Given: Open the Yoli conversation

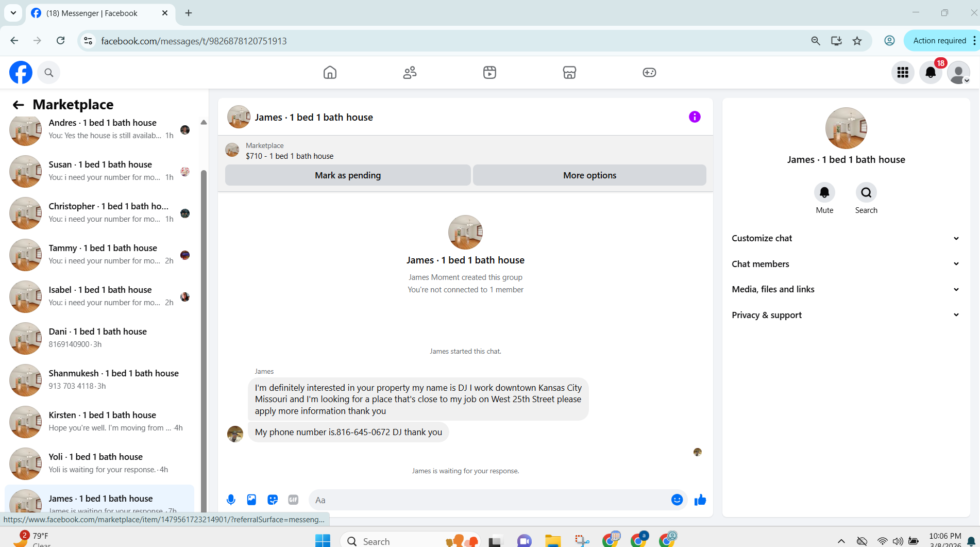Looking at the screenshot, I should pyautogui.click(x=99, y=463).
